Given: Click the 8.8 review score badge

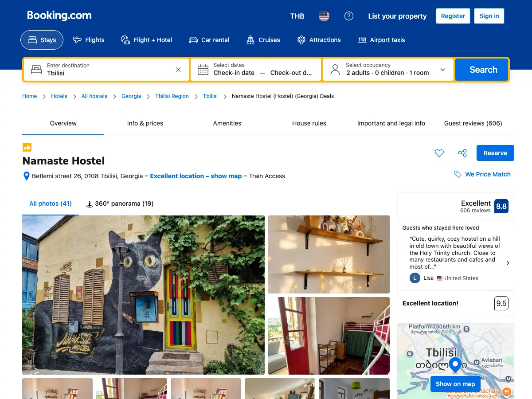Looking at the screenshot, I should pos(501,206).
